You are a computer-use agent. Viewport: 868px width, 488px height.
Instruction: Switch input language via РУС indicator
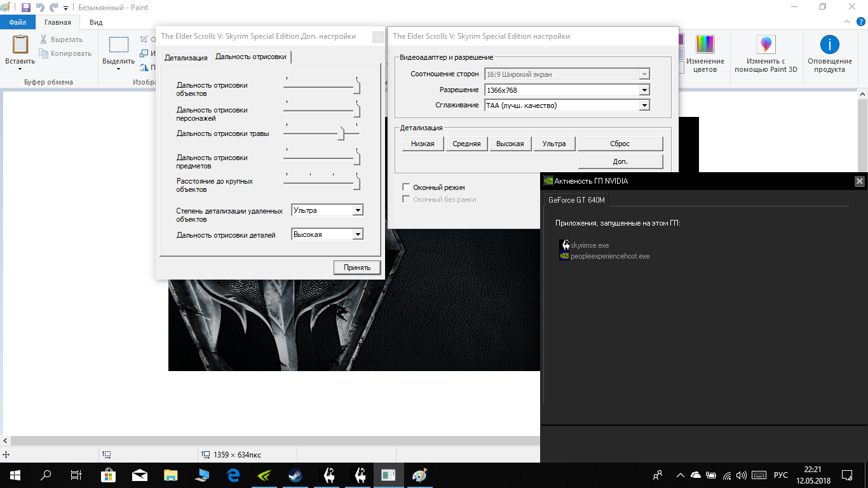[x=781, y=475]
